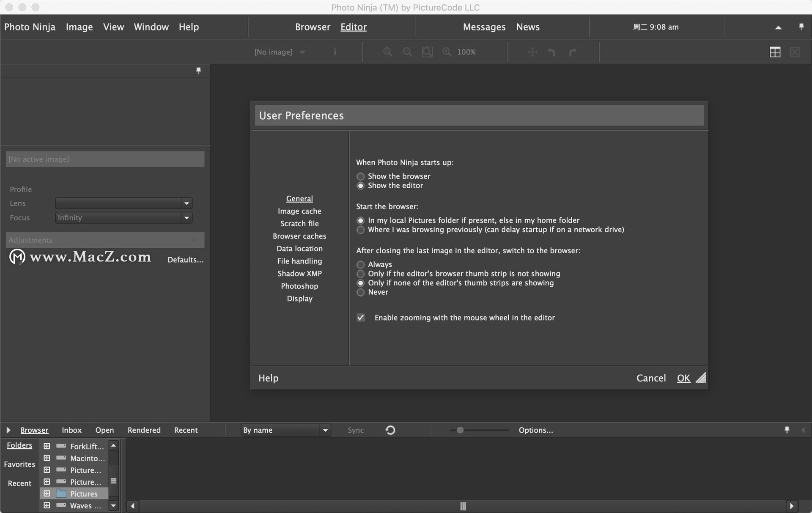Image resolution: width=812 pixels, height=513 pixels.
Task: Select 'browser thumb strip is not showing' option
Action: 360,274
